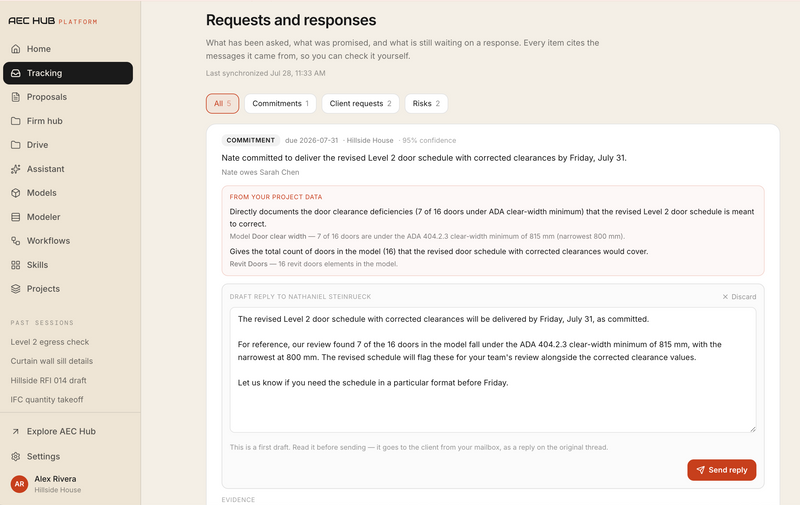Open the Settings gear icon

pyautogui.click(x=16, y=457)
